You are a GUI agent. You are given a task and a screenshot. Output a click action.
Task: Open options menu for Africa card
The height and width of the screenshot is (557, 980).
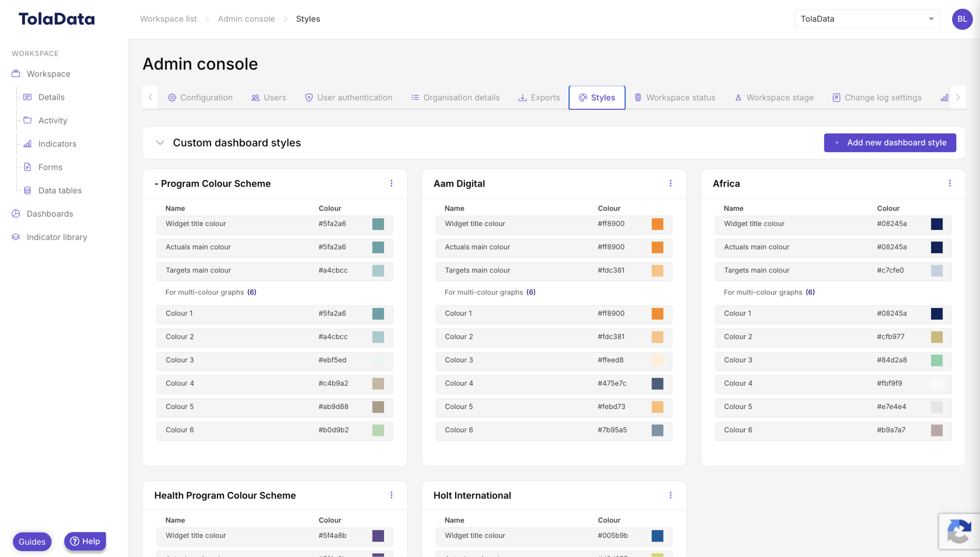949,183
